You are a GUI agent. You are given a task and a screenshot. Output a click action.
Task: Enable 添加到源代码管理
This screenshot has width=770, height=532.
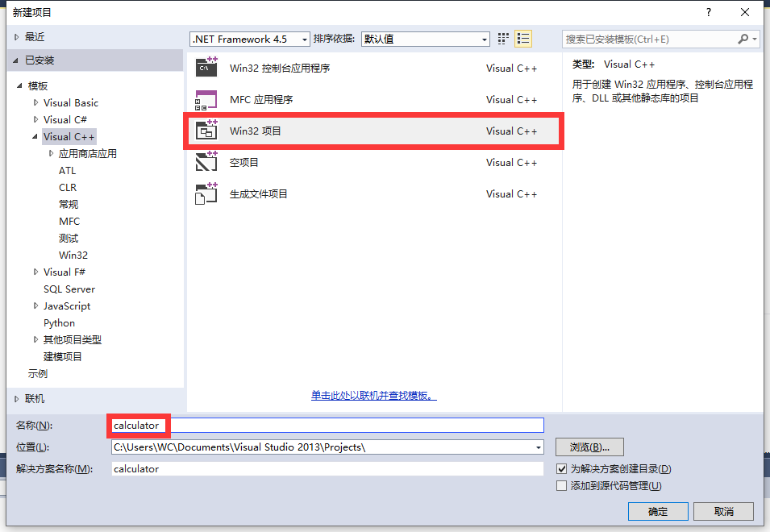560,485
